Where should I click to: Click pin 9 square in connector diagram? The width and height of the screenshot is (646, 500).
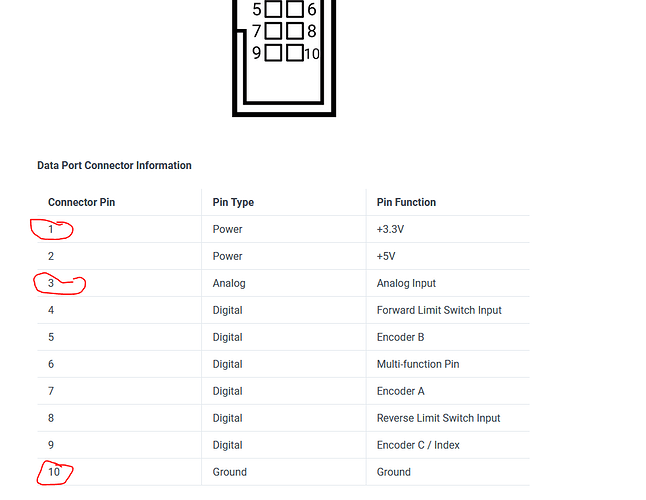coord(273,53)
